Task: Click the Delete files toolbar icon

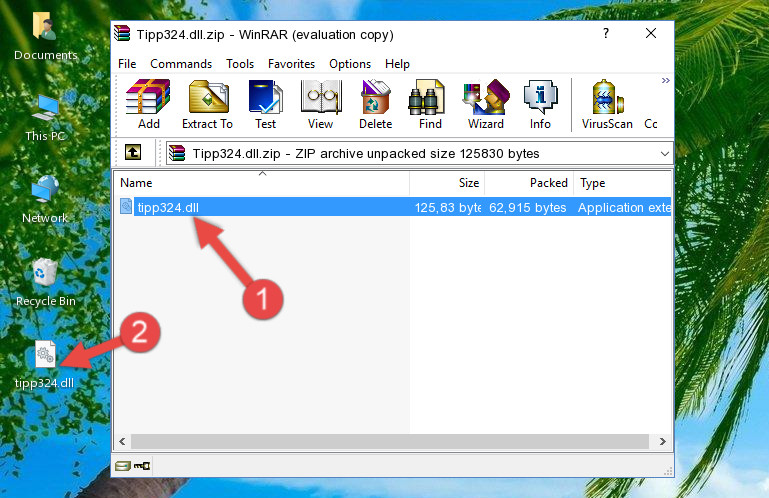Action: click(376, 105)
